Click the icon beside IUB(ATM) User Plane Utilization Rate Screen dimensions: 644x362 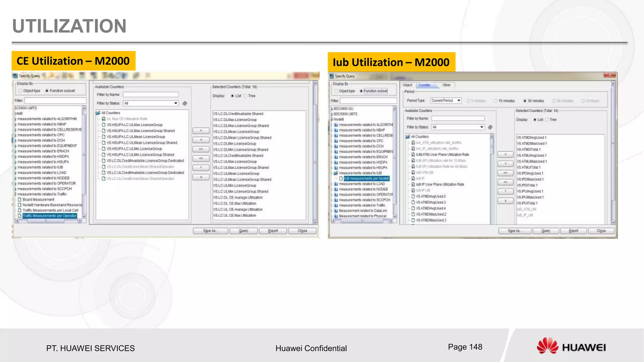(x=414, y=155)
